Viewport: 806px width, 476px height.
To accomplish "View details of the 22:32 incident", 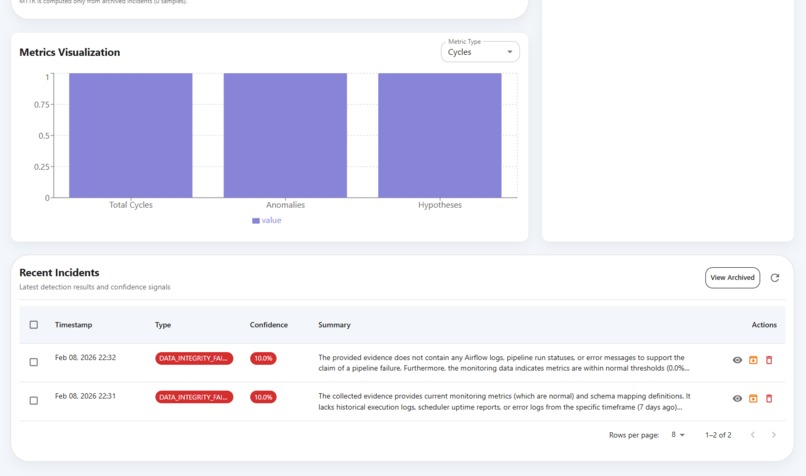I will [x=737, y=360].
